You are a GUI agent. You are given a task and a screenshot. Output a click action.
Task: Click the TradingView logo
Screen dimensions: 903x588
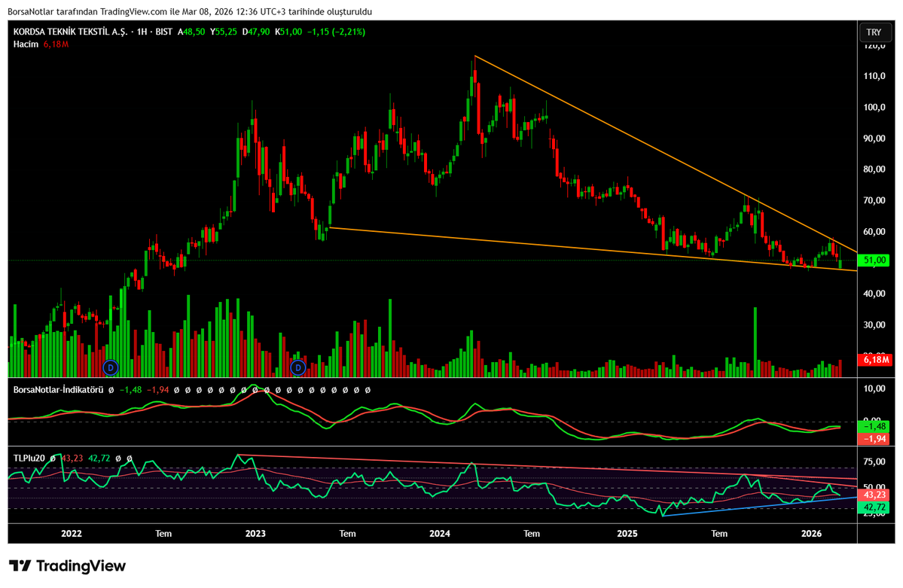(x=67, y=565)
